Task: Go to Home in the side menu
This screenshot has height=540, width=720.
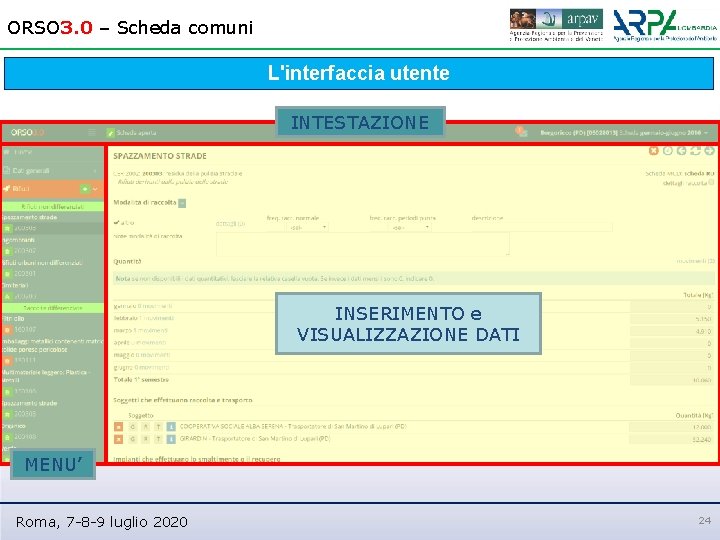Action: click(x=17, y=152)
